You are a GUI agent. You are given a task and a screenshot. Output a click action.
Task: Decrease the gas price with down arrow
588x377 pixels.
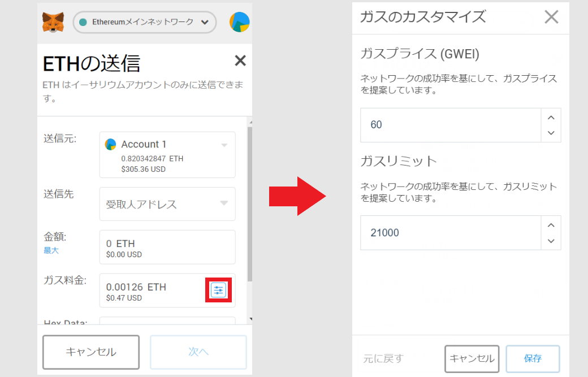[x=551, y=133]
